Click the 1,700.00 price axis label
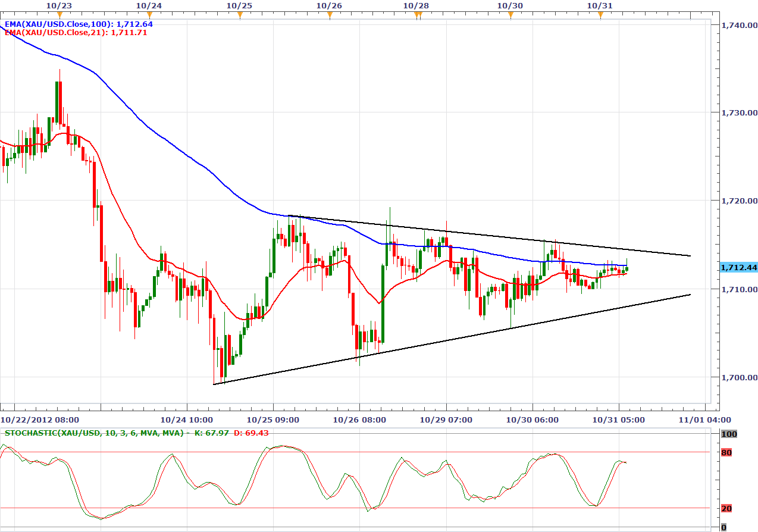 738,377
